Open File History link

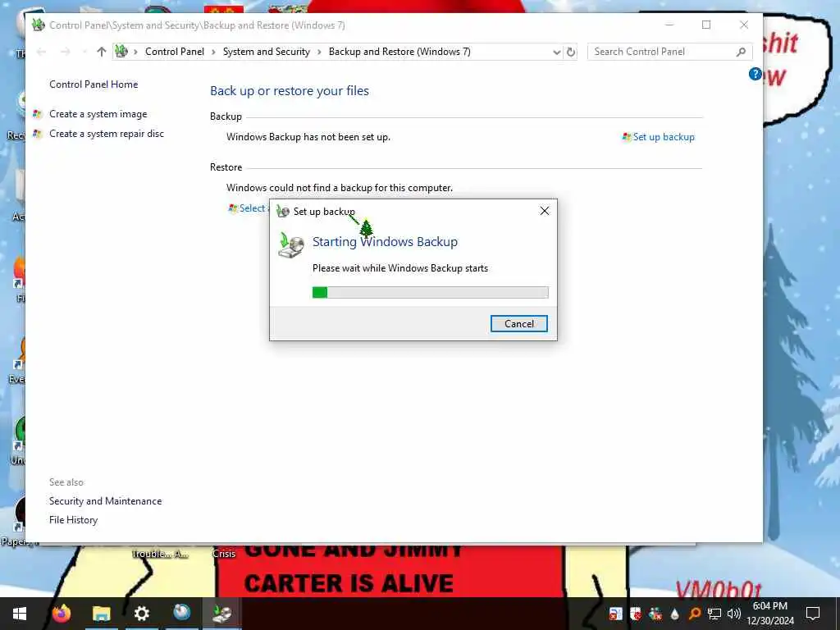[x=73, y=519]
